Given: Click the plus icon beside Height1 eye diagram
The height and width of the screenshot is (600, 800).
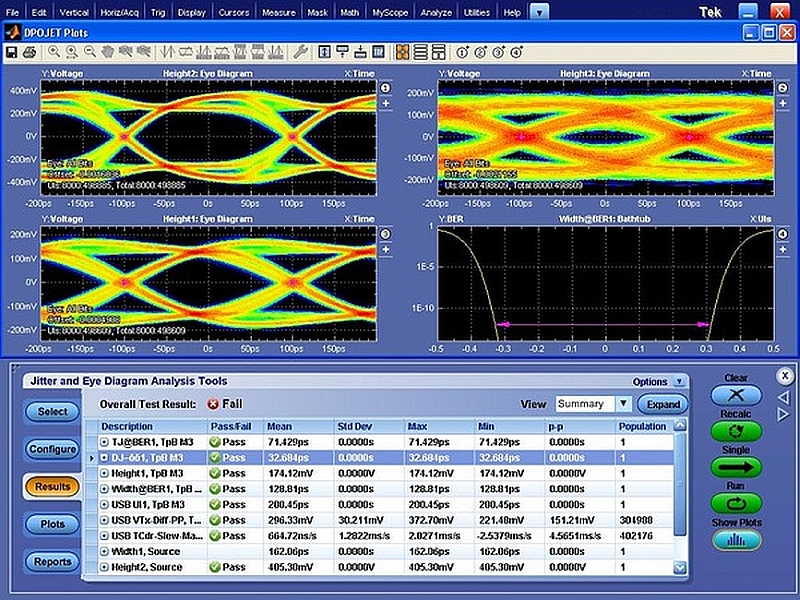Looking at the screenshot, I should (386, 249).
